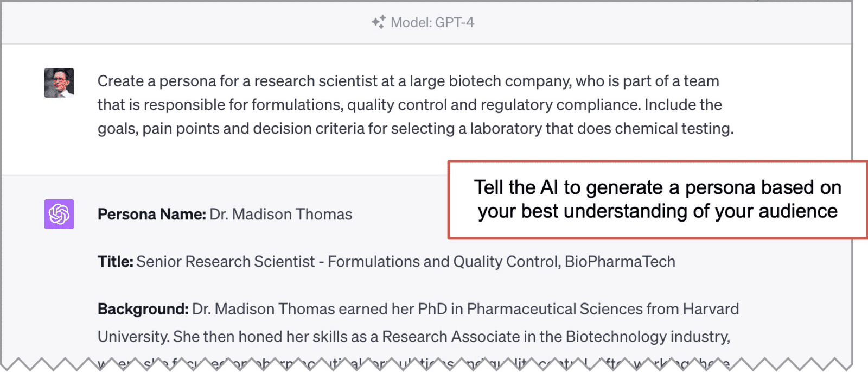Click 'Senior Research Scientist' in title line

click(226, 262)
